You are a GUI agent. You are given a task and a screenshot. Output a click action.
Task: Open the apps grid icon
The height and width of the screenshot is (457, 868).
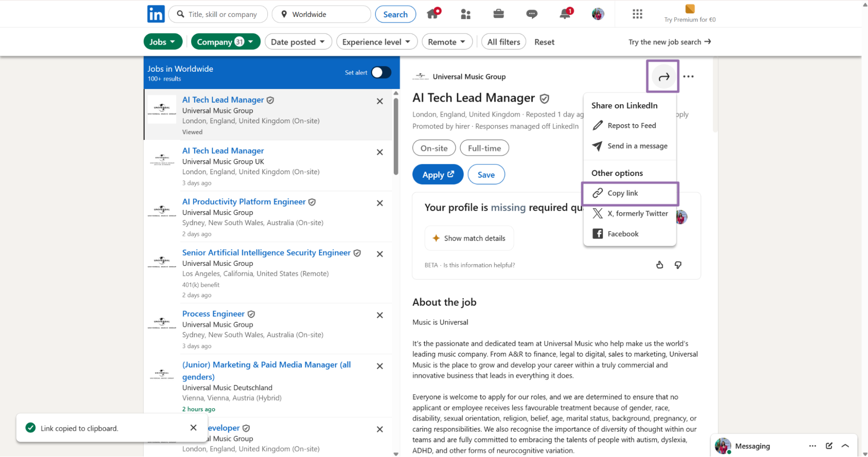click(637, 14)
